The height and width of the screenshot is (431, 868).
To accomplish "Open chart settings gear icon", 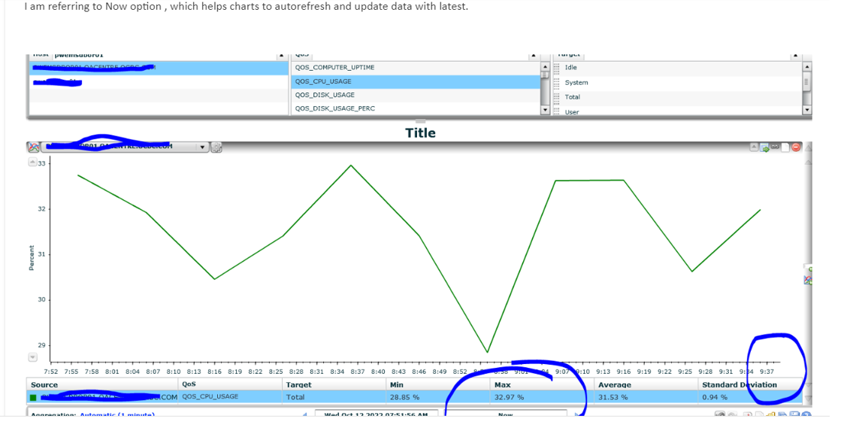I will [216, 147].
